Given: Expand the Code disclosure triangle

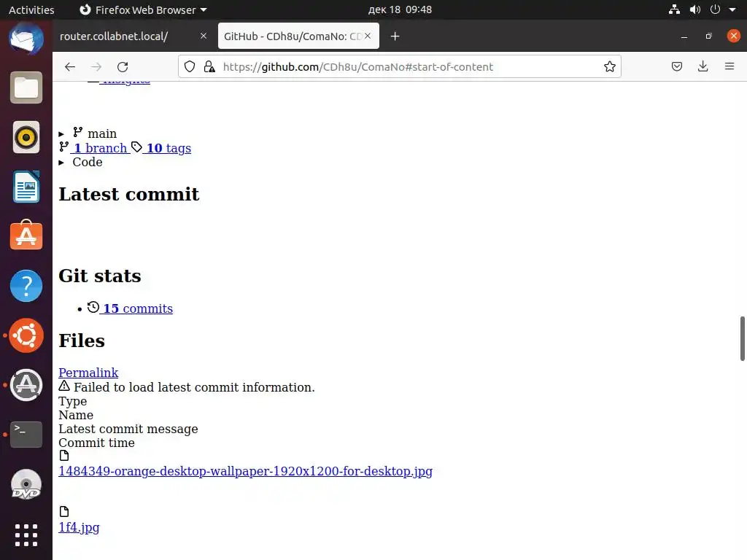Looking at the screenshot, I should click(x=61, y=163).
